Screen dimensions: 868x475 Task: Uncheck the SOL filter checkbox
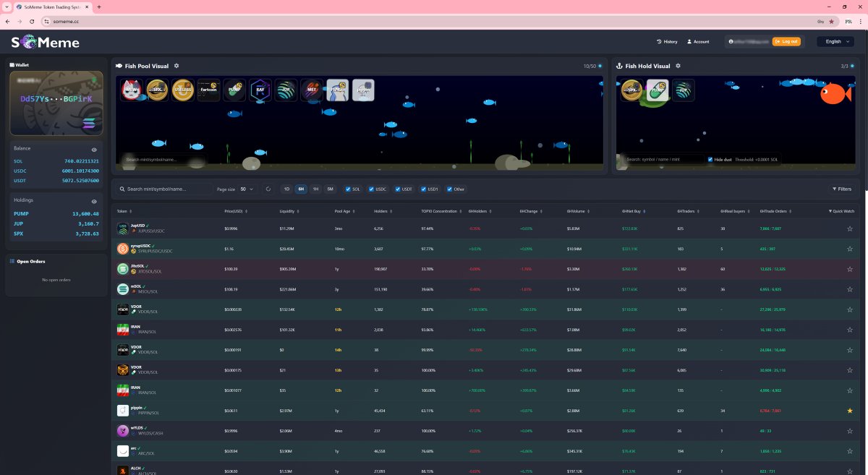(x=348, y=189)
